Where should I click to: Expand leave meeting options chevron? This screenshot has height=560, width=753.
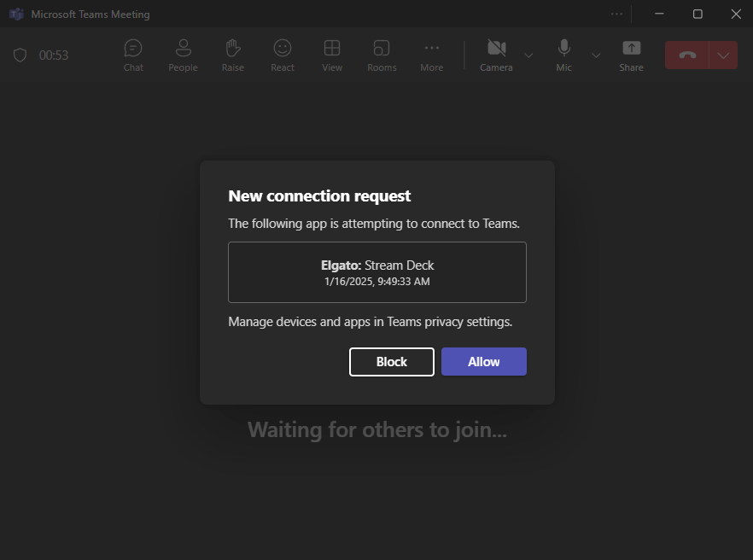[723, 55]
